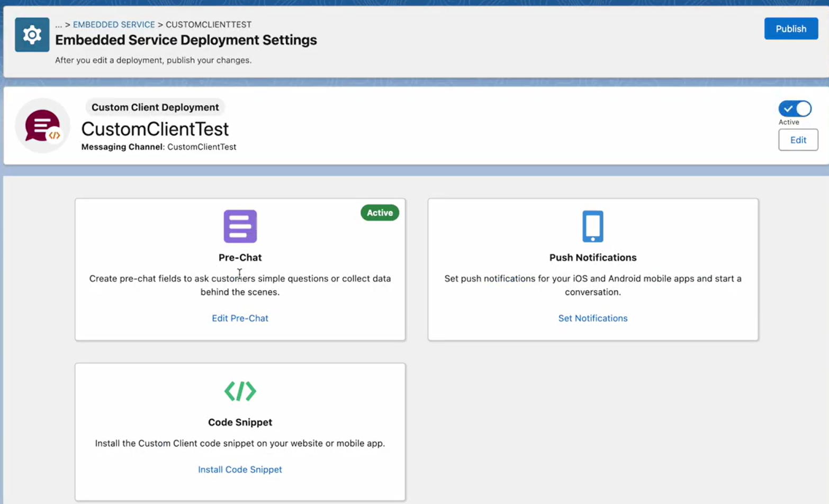This screenshot has height=504, width=829.
Task: Click the CUSTOMCLIENTTEST breadcrumb item
Action: (208, 25)
